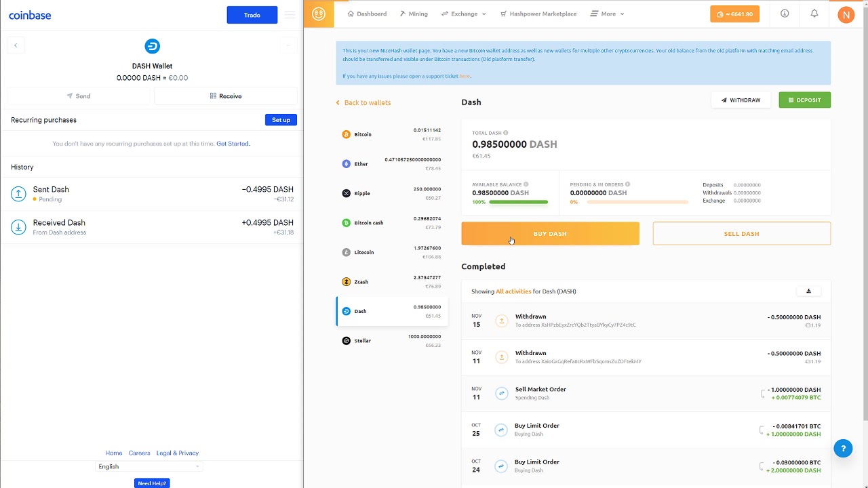Screen dimensions: 868x488
Task: Click Nov 15 Withdrawn arrow icon
Action: pyautogui.click(x=502, y=321)
